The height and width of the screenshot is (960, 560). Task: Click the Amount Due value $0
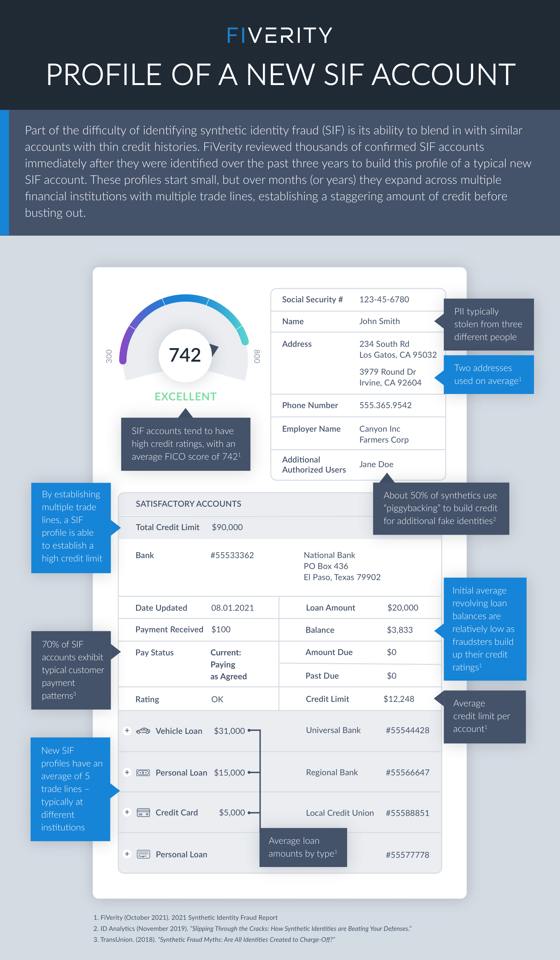(392, 652)
